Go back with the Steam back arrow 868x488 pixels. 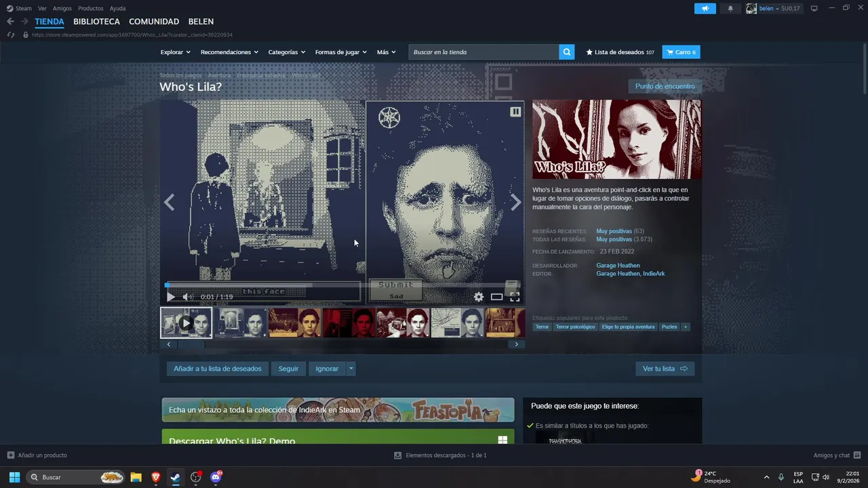pyautogui.click(x=10, y=22)
